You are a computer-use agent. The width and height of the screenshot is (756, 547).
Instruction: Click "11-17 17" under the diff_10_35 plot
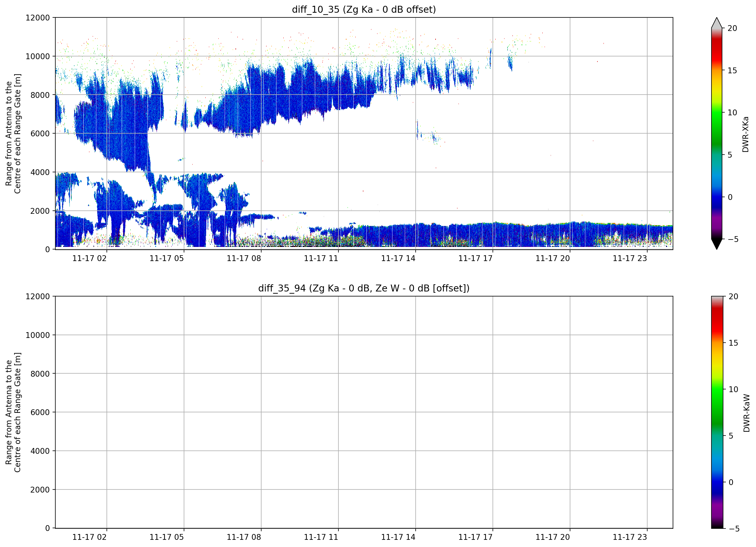coord(475,259)
